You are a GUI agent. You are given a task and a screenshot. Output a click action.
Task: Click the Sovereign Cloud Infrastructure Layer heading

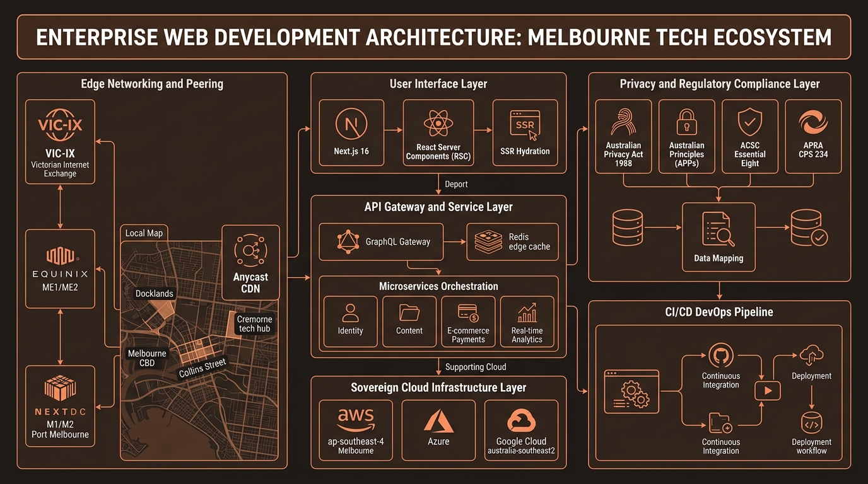coord(438,388)
